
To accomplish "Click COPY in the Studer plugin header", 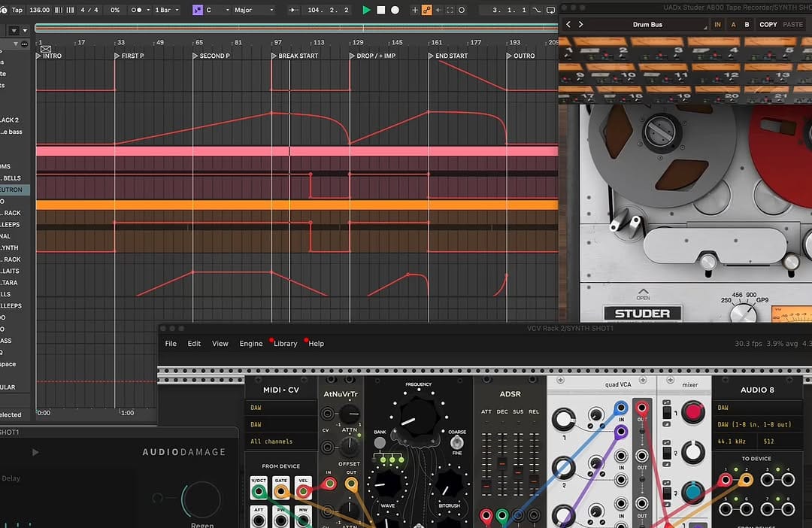I will tap(768, 24).
